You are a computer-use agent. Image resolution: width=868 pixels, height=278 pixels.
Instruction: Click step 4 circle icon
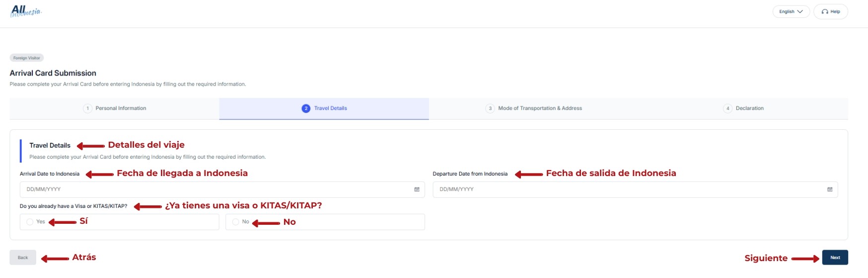tap(727, 108)
